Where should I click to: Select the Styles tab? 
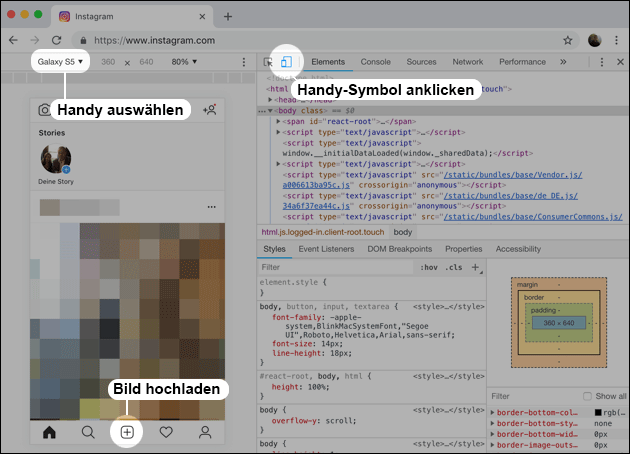pos(274,249)
